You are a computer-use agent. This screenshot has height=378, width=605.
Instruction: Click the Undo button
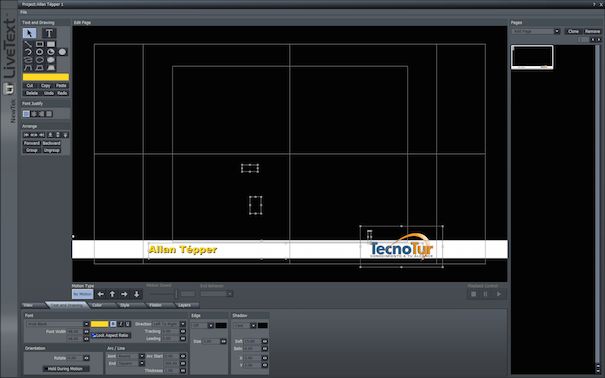pyautogui.click(x=49, y=93)
